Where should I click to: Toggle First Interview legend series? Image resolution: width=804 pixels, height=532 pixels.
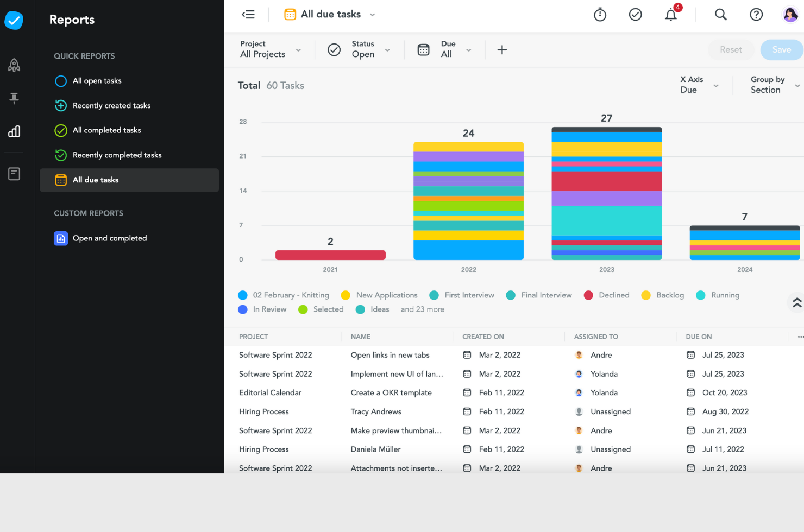[x=462, y=295]
